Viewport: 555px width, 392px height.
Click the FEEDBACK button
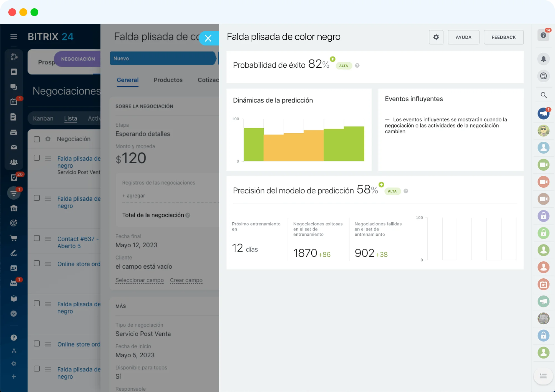point(503,37)
